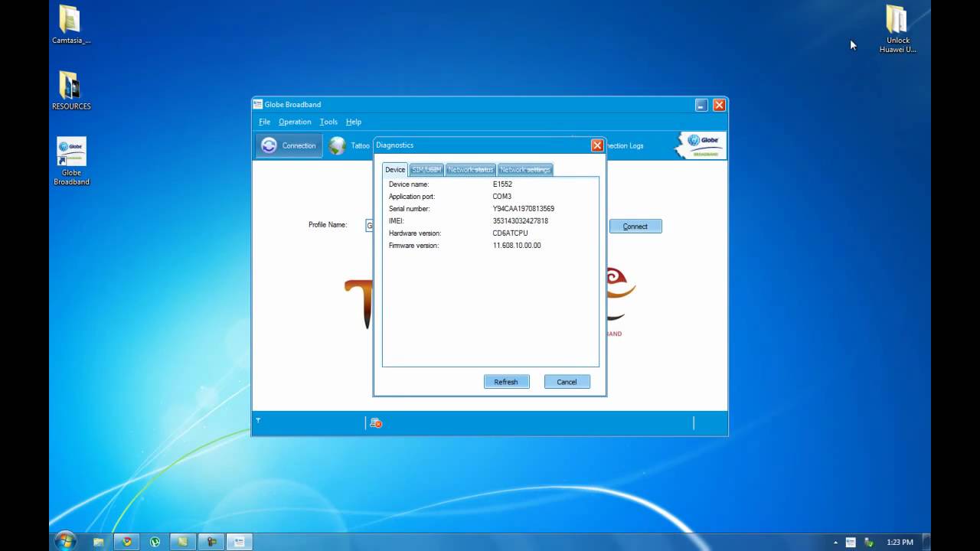Viewport: 980px width, 551px height.
Task: Open the Windows Start menu
Action: 65,541
